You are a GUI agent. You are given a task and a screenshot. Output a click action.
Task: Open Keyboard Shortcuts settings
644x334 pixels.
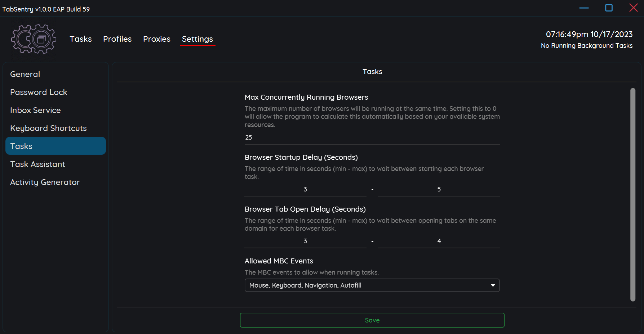pyautogui.click(x=48, y=128)
